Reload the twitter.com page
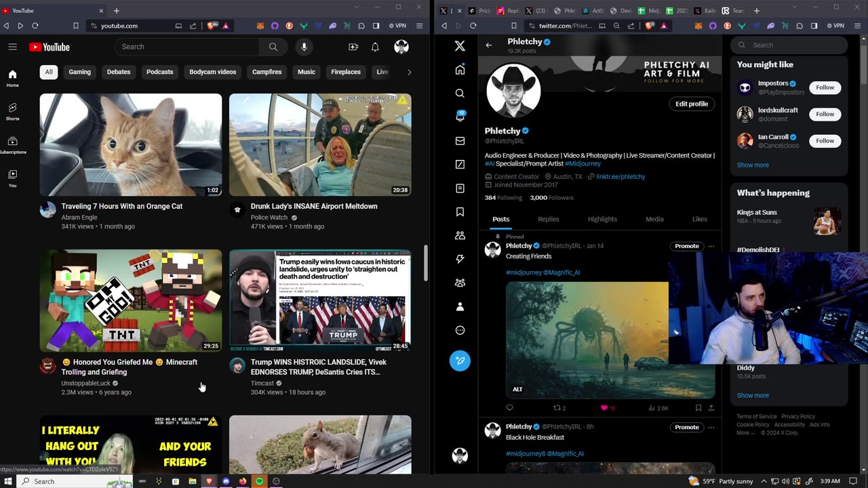 (x=473, y=26)
